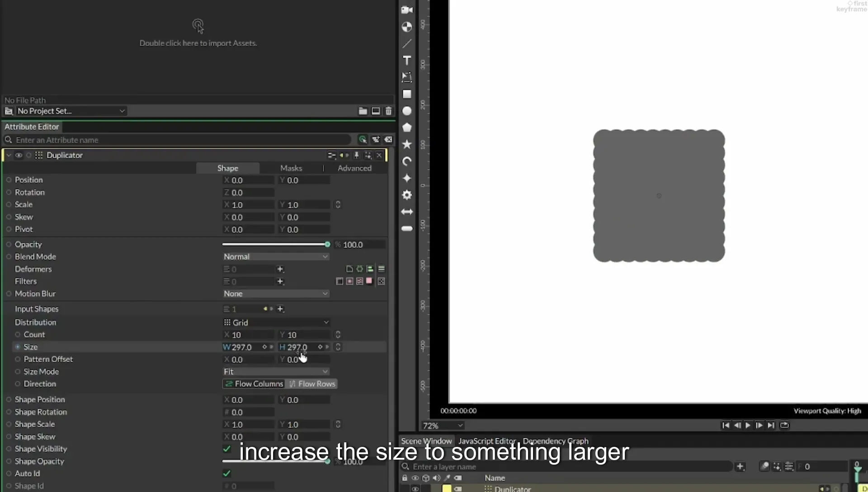Viewport: 868px width, 492px height.
Task: Toggle keyframe circle next to Size
Action: 18,347
